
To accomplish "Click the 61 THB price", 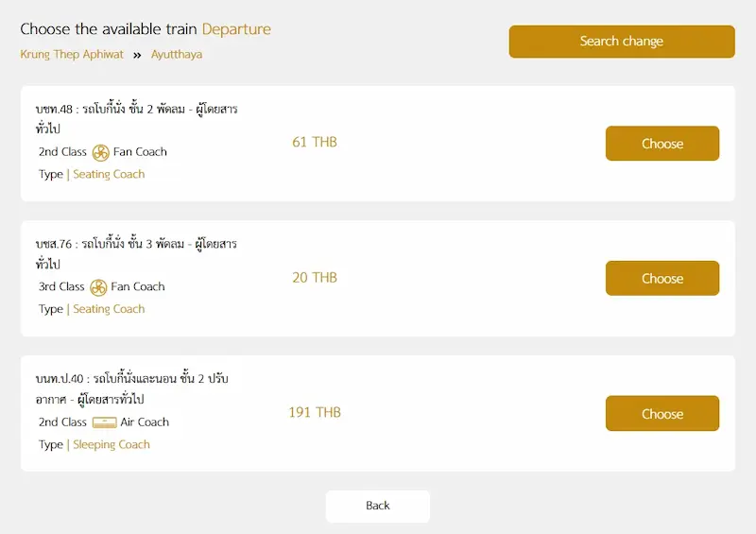I will click(x=315, y=143).
